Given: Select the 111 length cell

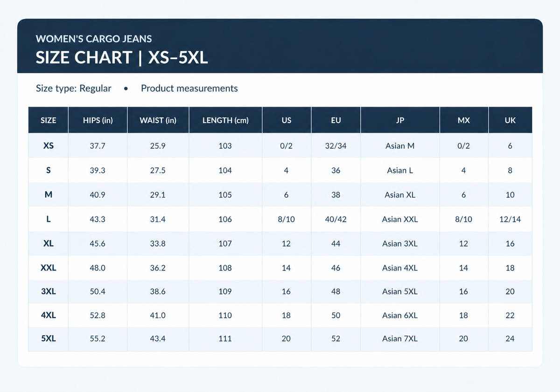Looking at the screenshot, I should (225, 339).
